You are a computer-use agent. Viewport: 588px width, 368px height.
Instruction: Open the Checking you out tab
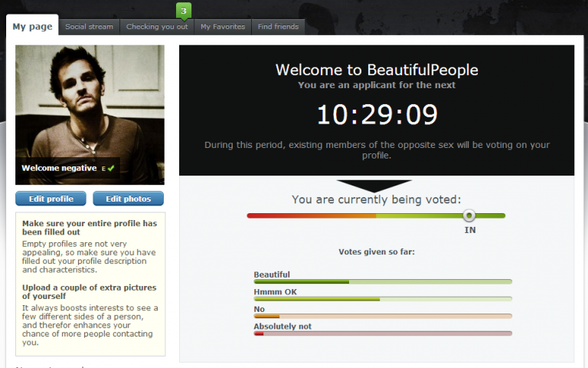pyautogui.click(x=156, y=27)
